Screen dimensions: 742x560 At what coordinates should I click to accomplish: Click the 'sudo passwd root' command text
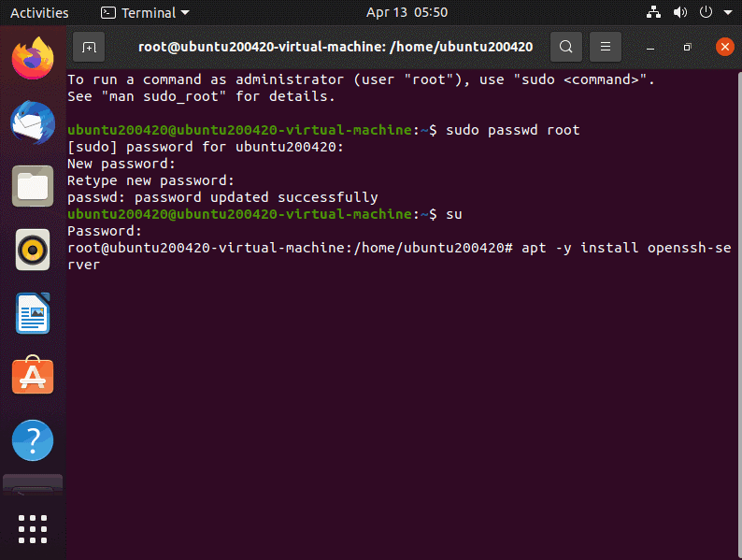(x=512, y=130)
